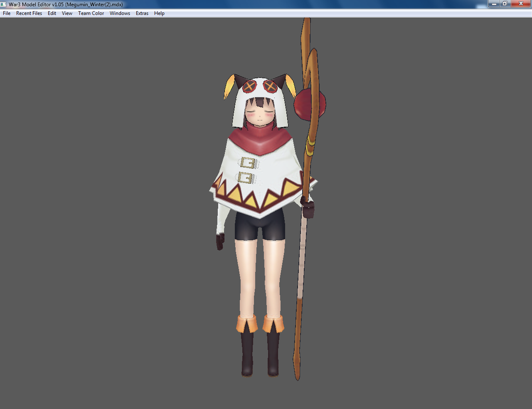Screen dimensions: 532x409
Task: Click the War3 Model Editor title bar icon
Action: point(4,4)
